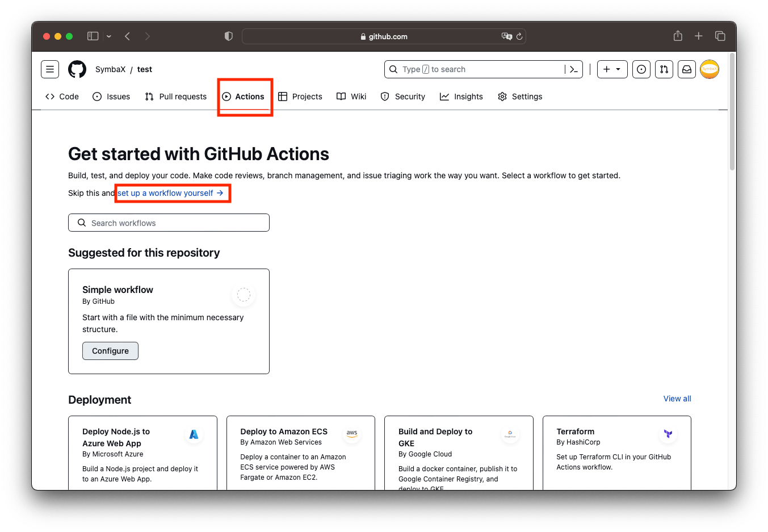Click the Get started with GitHub Actions heading
This screenshot has height=532, width=768.
(199, 154)
